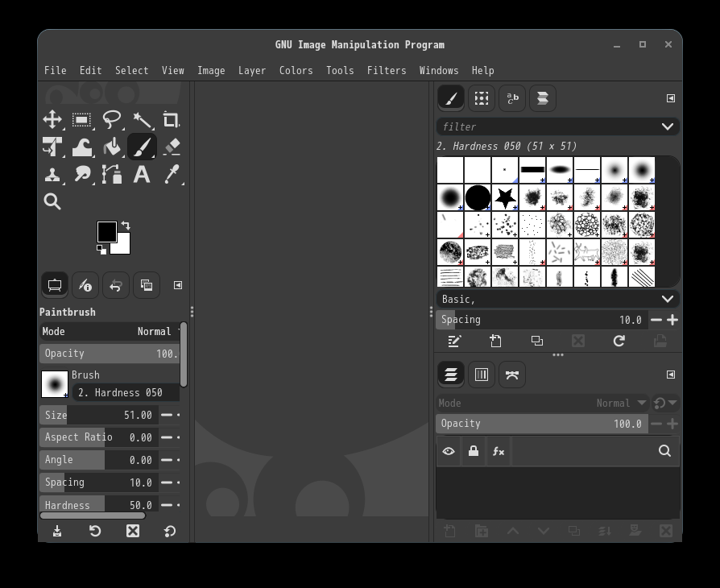Open layers dock configuration menu
Viewport: 720px width, 588px height.
tap(670, 375)
